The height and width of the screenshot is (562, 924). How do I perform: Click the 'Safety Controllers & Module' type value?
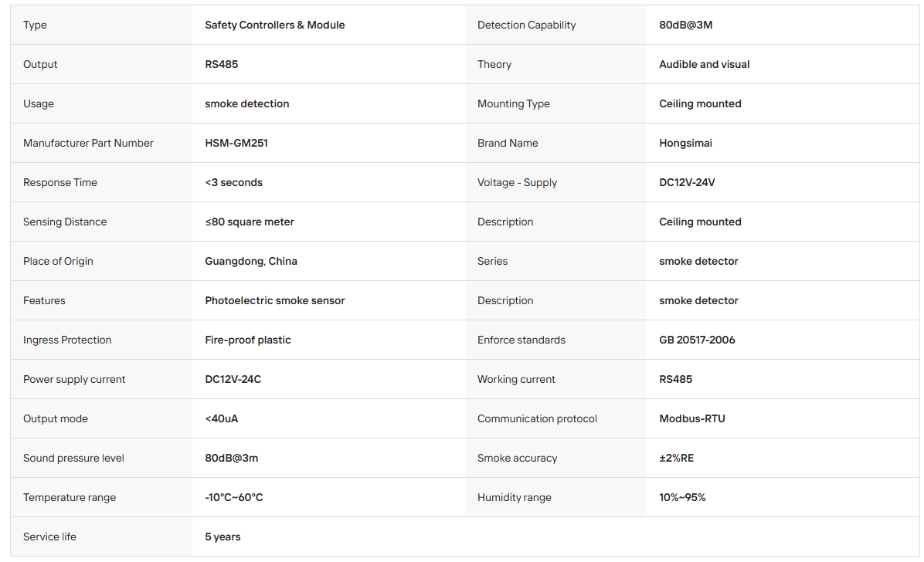[274, 25]
